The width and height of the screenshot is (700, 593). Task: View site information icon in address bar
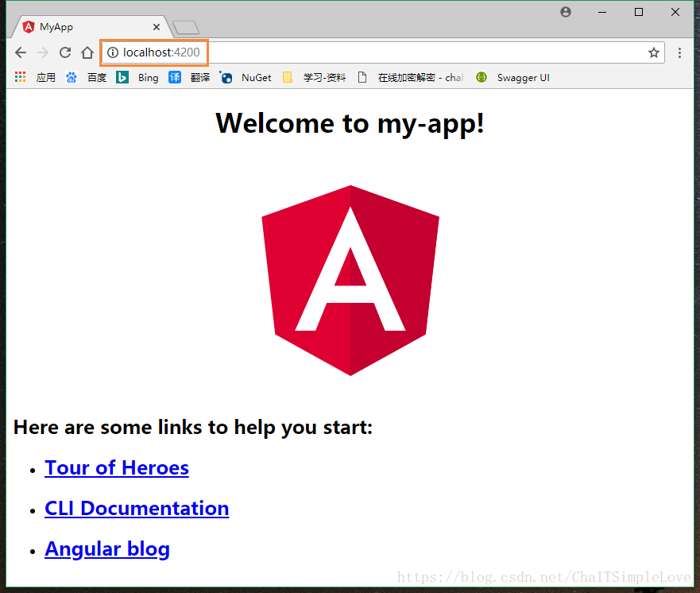click(113, 52)
